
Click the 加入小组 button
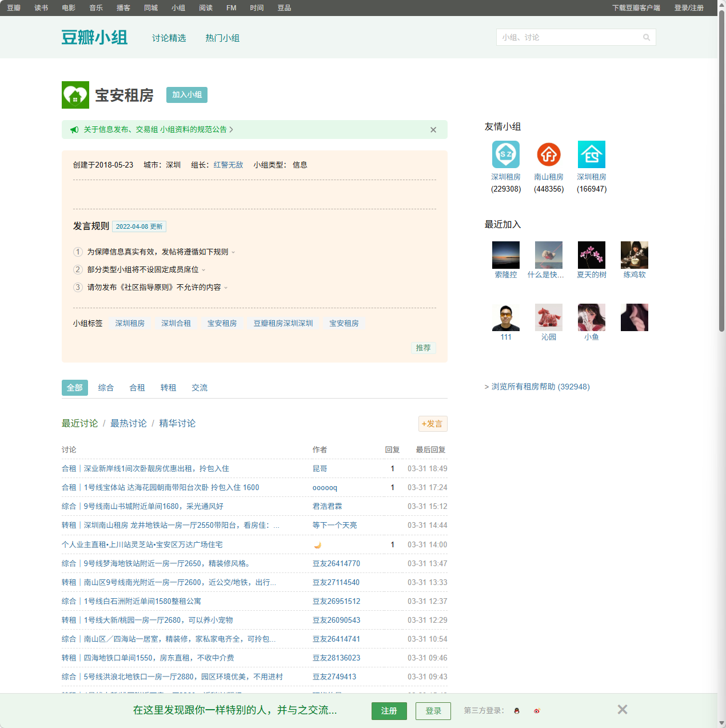[x=187, y=95]
